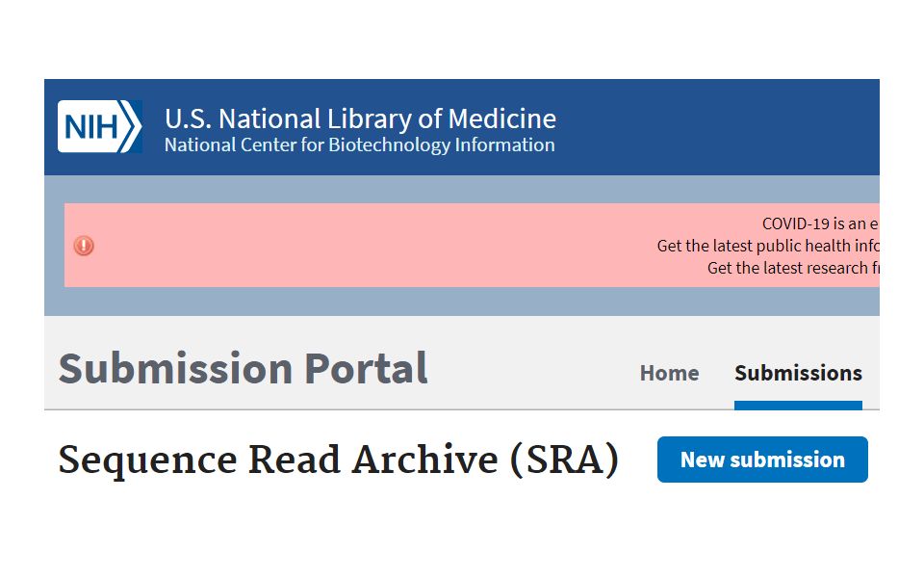This screenshot has height=578, width=924.
Task: Start a New submission
Action: coord(762,460)
